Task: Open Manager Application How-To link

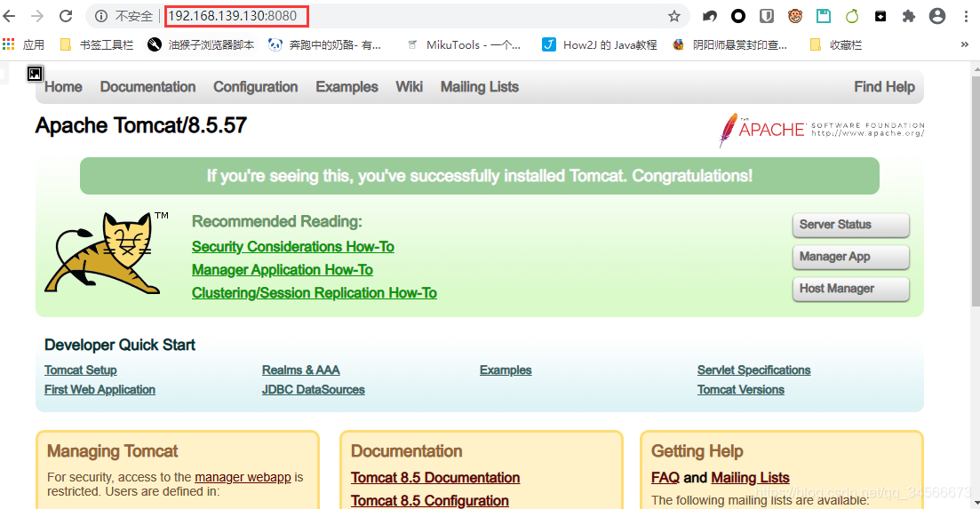Action: point(283,270)
